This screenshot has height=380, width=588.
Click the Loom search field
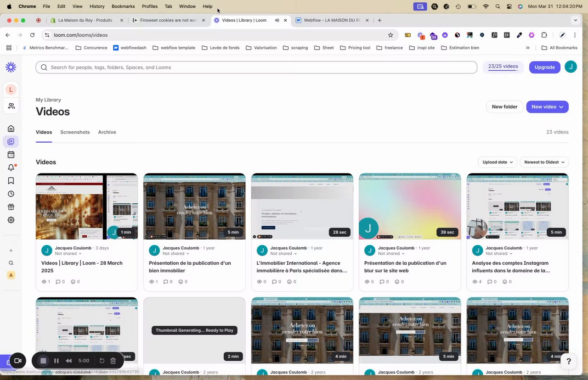tap(256, 67)
